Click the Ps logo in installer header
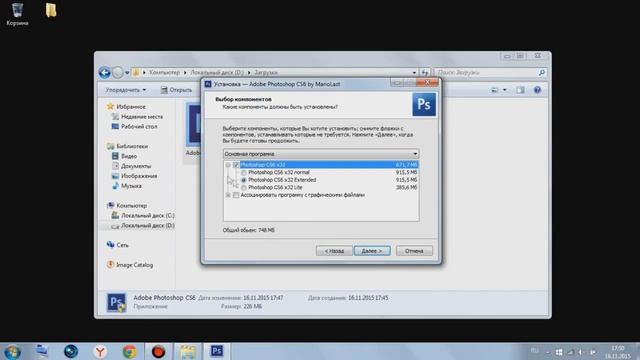Viewport: 640px width, 360px height. click(424, 104)
